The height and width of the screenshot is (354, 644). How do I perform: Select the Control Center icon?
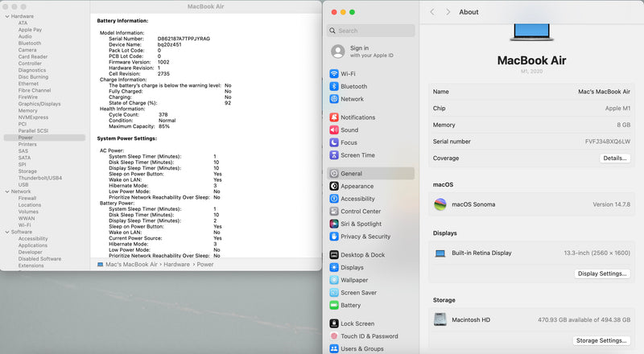coord(334,212)
